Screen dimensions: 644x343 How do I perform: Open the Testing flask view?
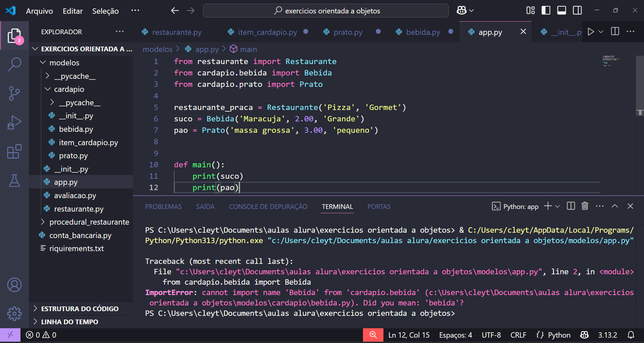click(x=14, y=180)
